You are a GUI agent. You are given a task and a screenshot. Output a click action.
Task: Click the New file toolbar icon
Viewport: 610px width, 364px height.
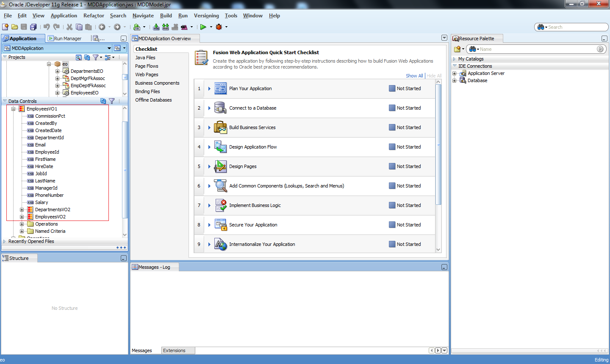tap(6, 27)
